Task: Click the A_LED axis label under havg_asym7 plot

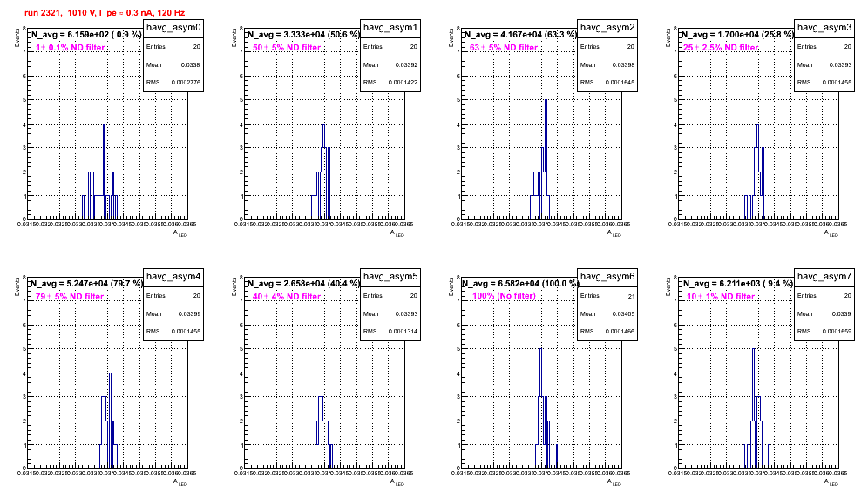Action: tap(832, 482)
